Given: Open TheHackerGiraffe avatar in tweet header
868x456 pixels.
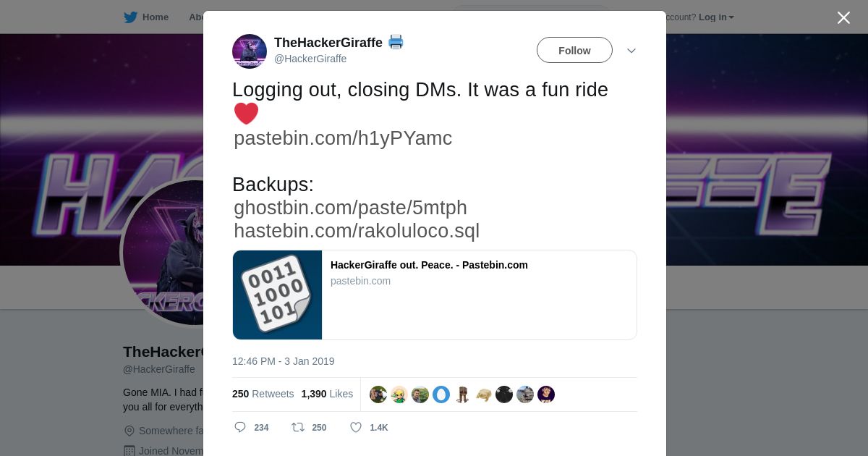Looking at the screenshot, I should tap(250, 51).
